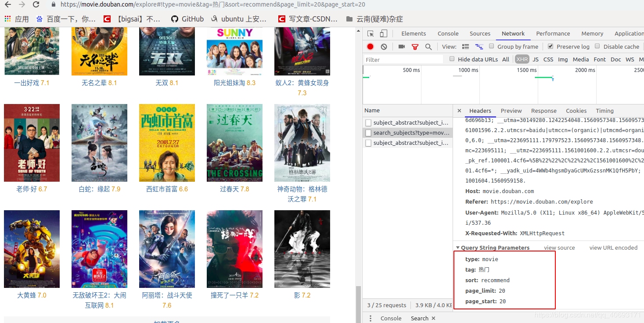Enable the Disable cache checkbox
Viewport: 644px width, 323px height.
click(x=597, y=46)
